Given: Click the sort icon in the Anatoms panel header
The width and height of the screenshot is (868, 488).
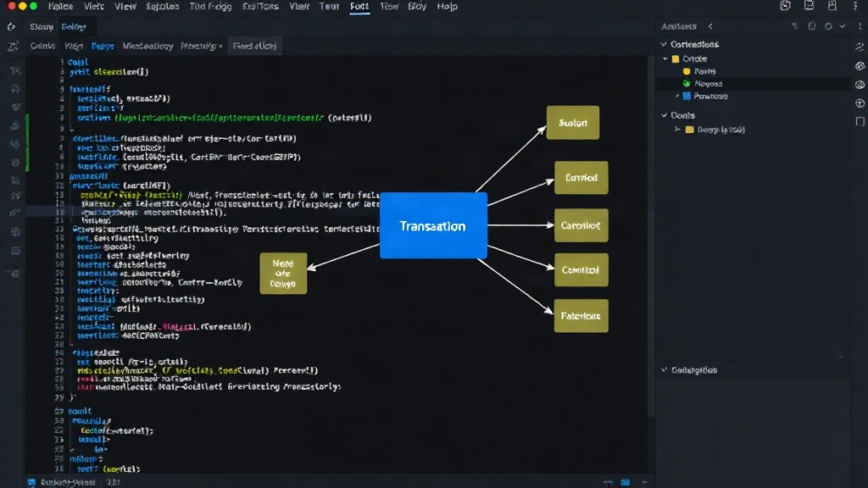Looking at the screenshot, I should [795, 26].
